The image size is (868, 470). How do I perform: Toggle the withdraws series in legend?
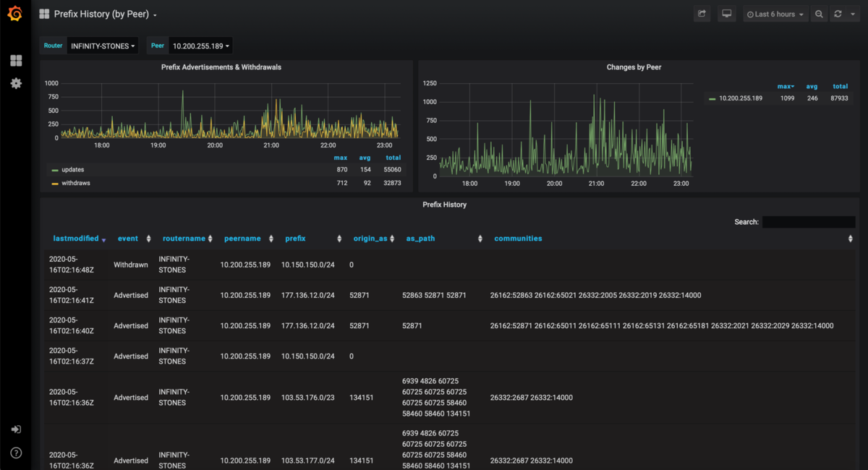point(75,183)
